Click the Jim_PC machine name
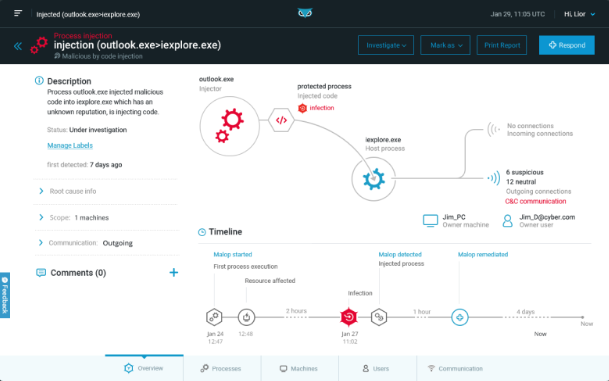This screenshot has width=609, height=381. 454,217
